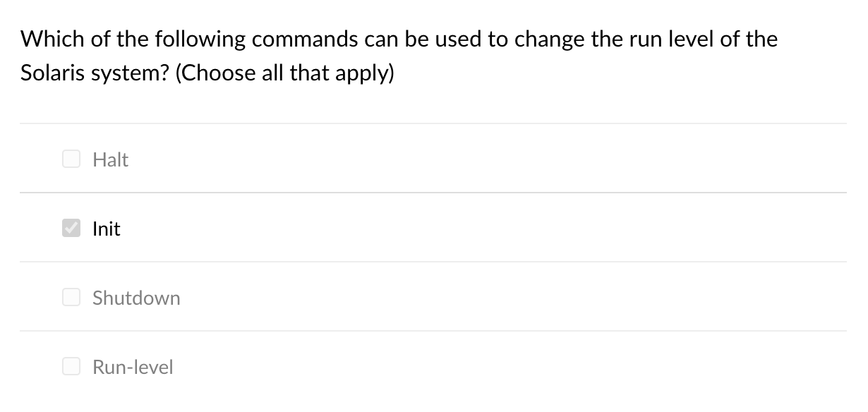This screenshot has width=868, height=412.
Task: Select the checkmark icon next to Init
Action: pyautogui.click(x=71, y=228)
